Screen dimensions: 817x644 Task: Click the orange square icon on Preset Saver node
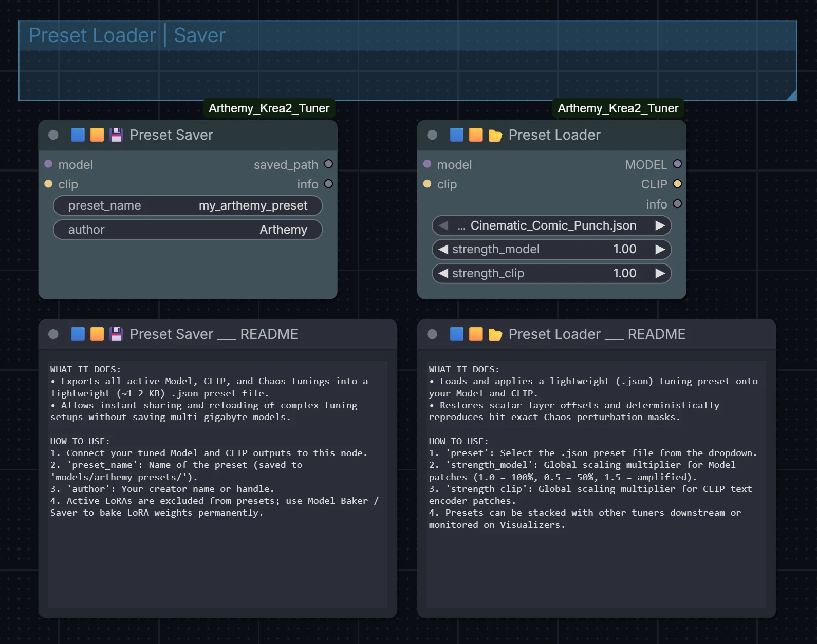97,135
